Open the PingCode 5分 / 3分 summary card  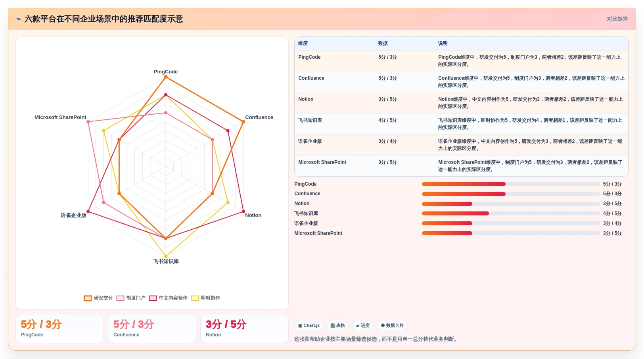point(59,328)
